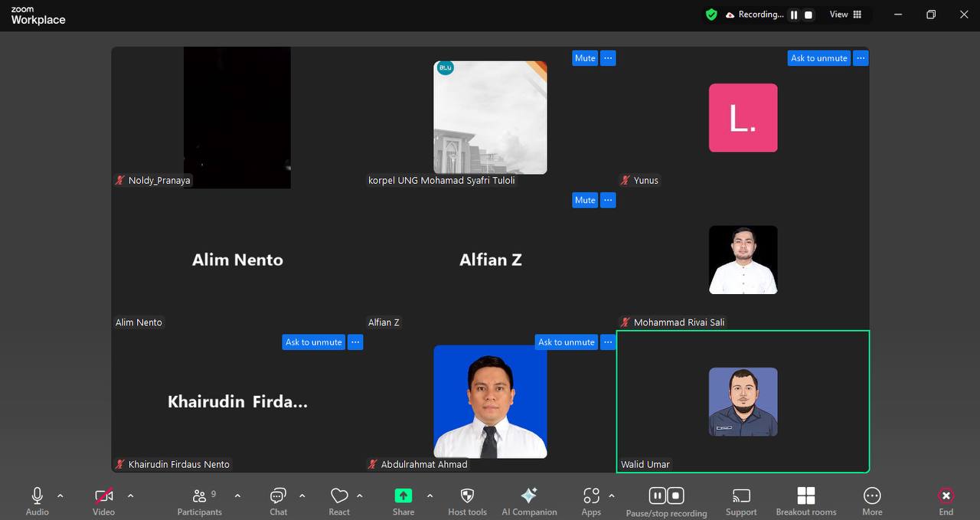The width and height of the screenshot is (980, 520).
Task: Expand video options arrow
Action: pyautogui.click(x=130, y=495)
